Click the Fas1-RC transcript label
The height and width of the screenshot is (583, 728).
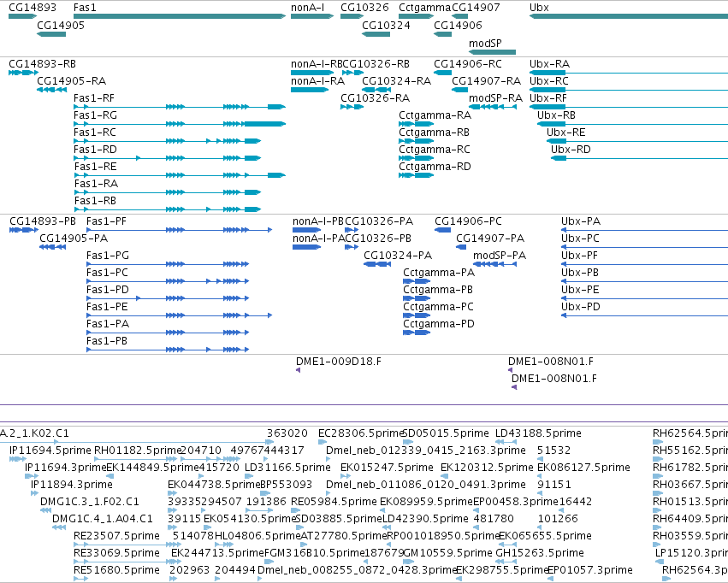point(95,132)
